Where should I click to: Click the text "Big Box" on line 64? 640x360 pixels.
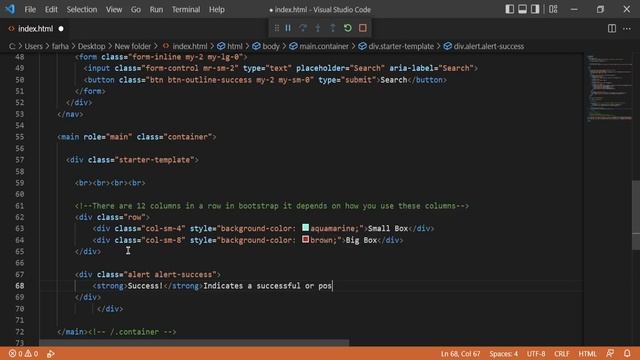[x=361, y=240]
